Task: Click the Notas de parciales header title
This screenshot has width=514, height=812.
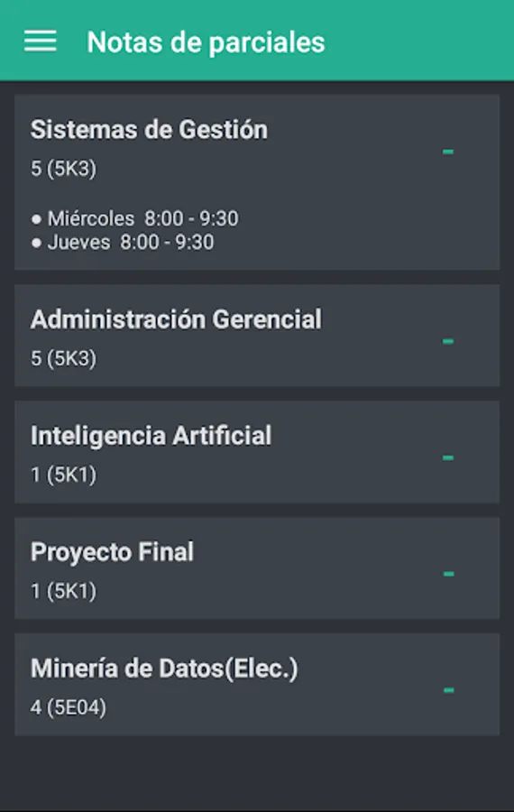Action: (206, 42)
